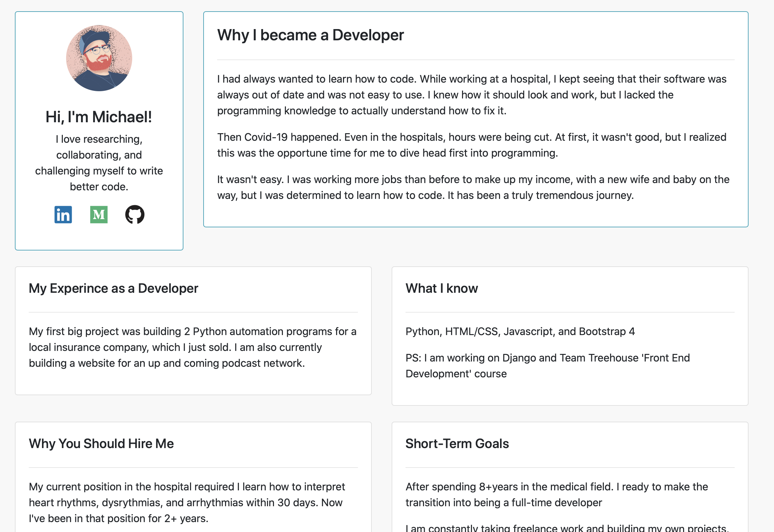The width and height of the screenshot is (774, 532).
Task: Open the GitHub profile icon
Action: [x=135, y=214]
